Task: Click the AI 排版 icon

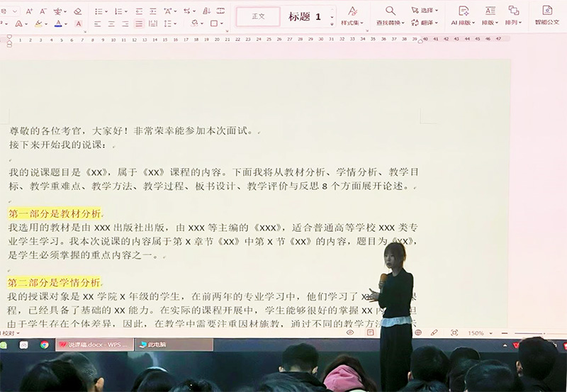Action: 464,11
